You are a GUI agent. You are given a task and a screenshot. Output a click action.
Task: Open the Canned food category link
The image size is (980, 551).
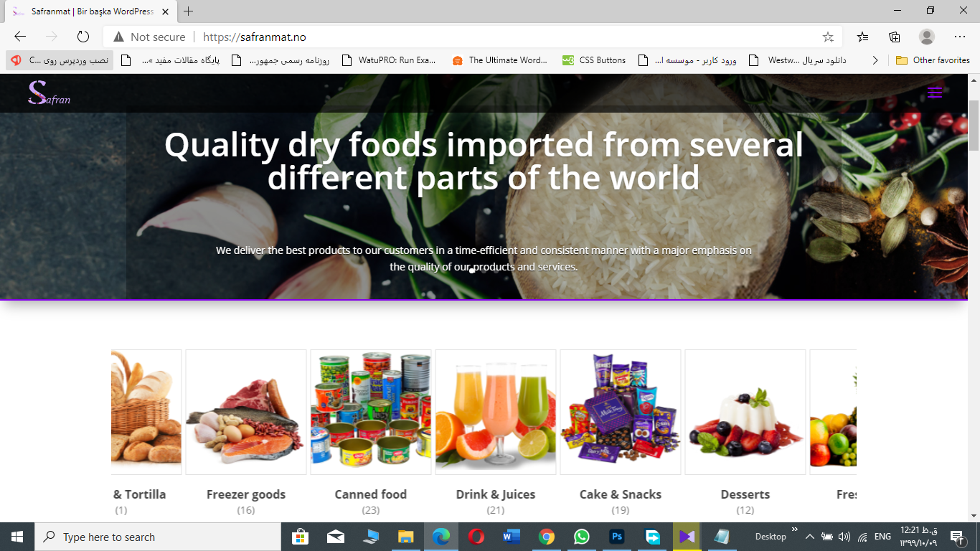tap(371, 494)
